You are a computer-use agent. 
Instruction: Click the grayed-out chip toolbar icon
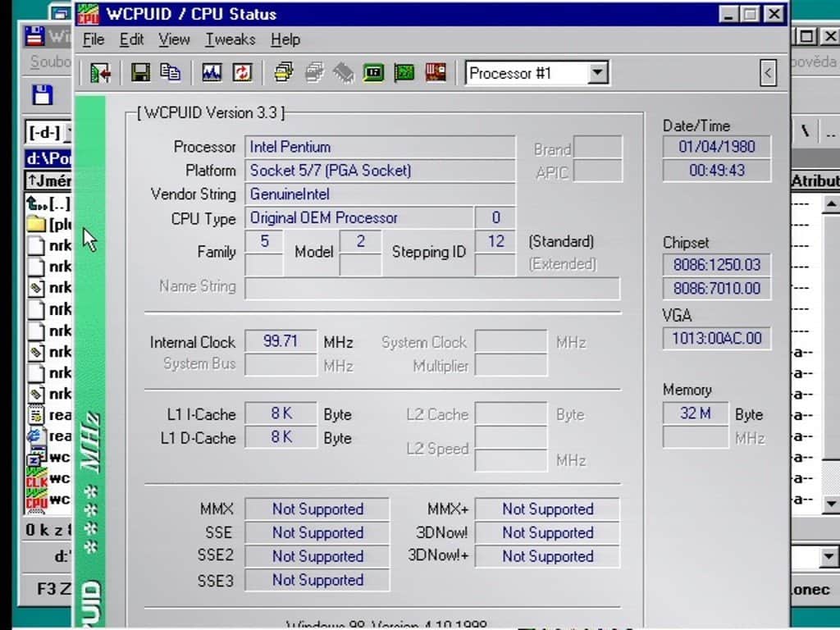[344, 73]
